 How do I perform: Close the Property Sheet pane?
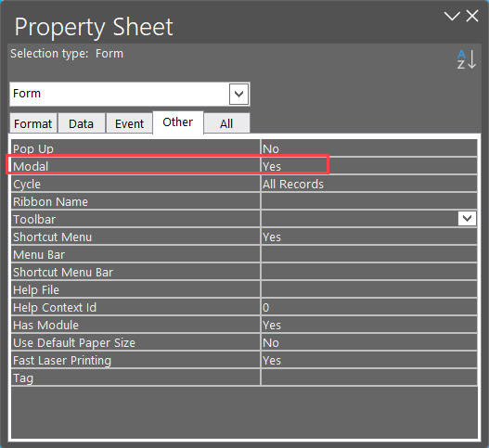point(472,16)
